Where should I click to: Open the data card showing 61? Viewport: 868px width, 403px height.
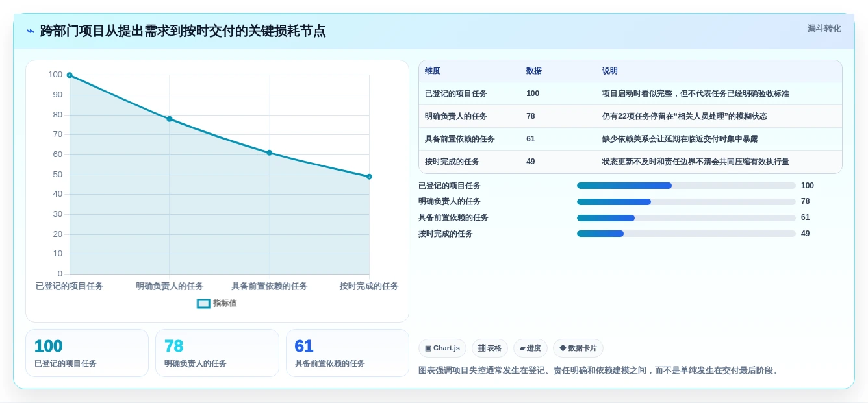coord(348,353)
